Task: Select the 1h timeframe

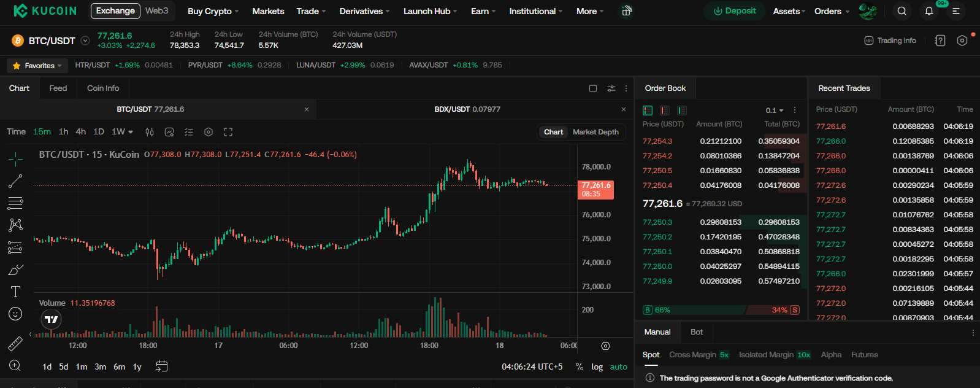Action: click(63, 132)
